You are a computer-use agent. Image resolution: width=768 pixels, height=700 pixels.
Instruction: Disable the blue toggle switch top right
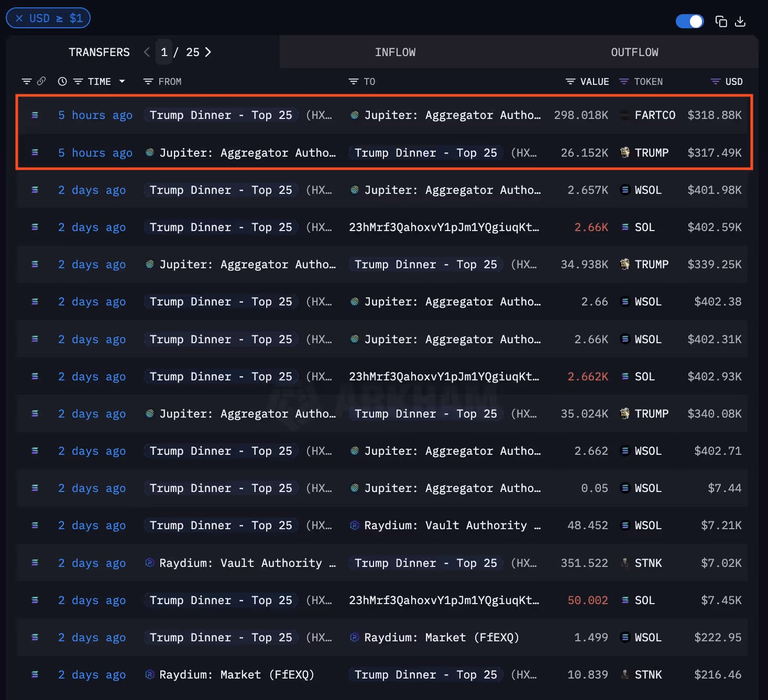(x=689, y=21)
